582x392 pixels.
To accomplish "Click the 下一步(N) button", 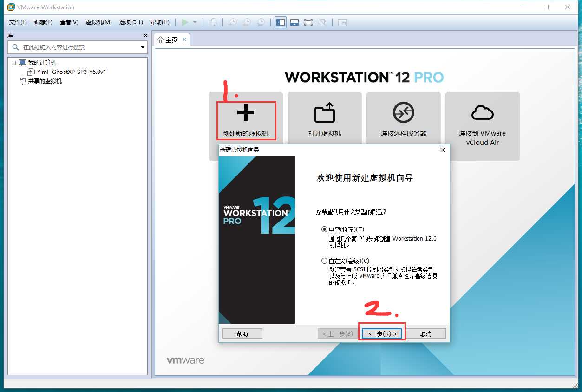I will click(x=381, y=333).
